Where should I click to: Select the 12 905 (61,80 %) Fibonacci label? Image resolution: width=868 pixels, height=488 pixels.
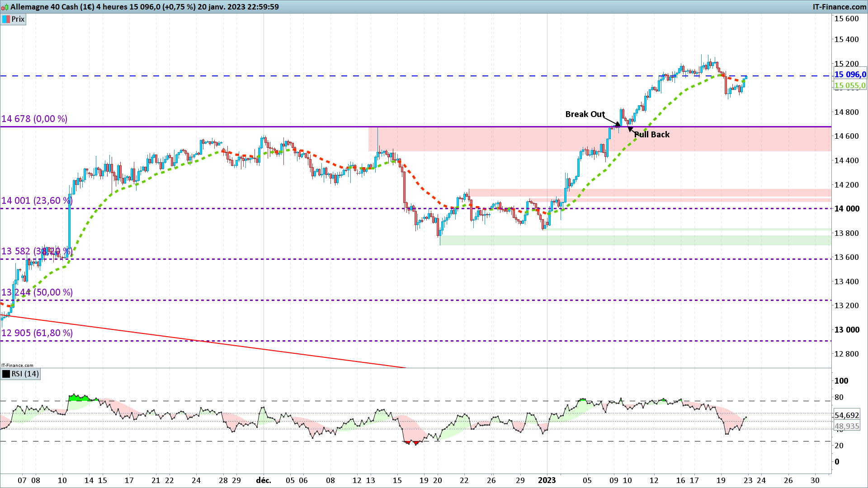click(37, 333)
